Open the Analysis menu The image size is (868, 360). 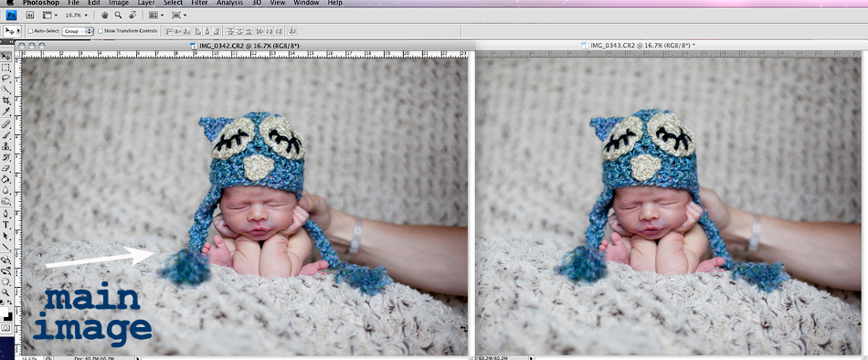pyautogui.click(x=229, y=3)
